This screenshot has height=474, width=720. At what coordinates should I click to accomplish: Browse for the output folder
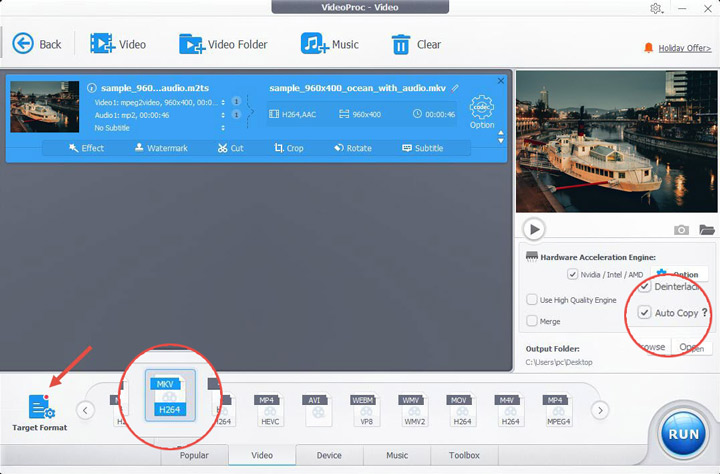651,347
